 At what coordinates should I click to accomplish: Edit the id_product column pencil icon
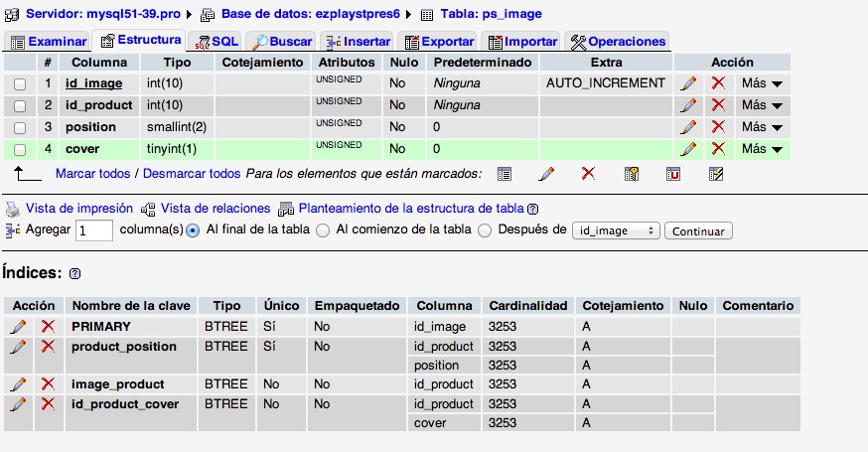688,105
